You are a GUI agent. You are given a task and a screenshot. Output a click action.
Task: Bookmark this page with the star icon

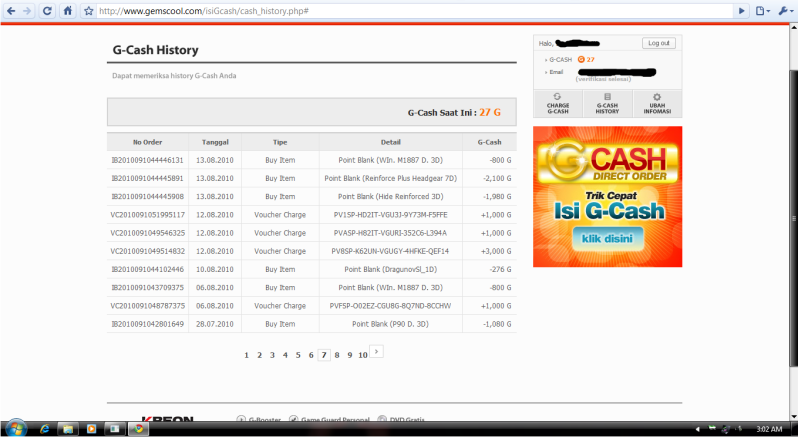(x=89, y=11)
